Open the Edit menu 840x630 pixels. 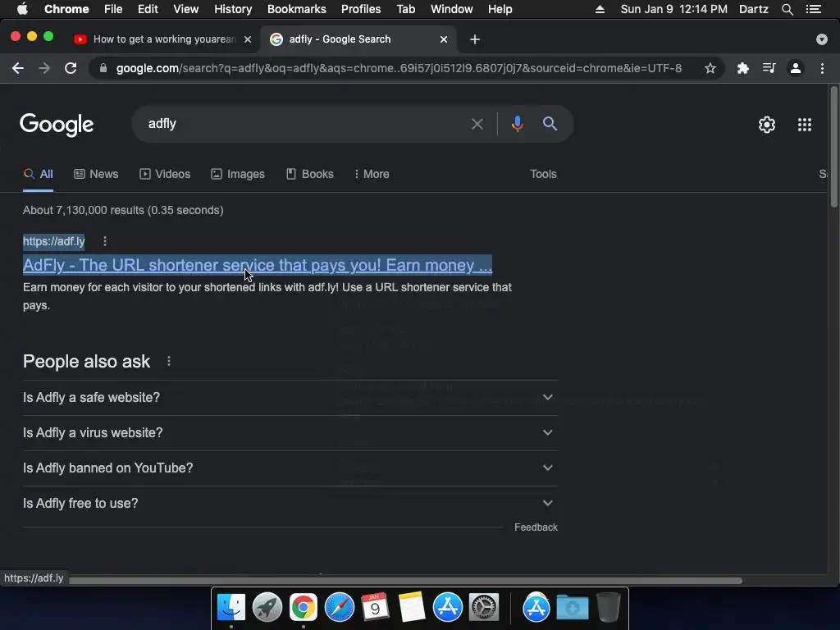coord(148,9)
